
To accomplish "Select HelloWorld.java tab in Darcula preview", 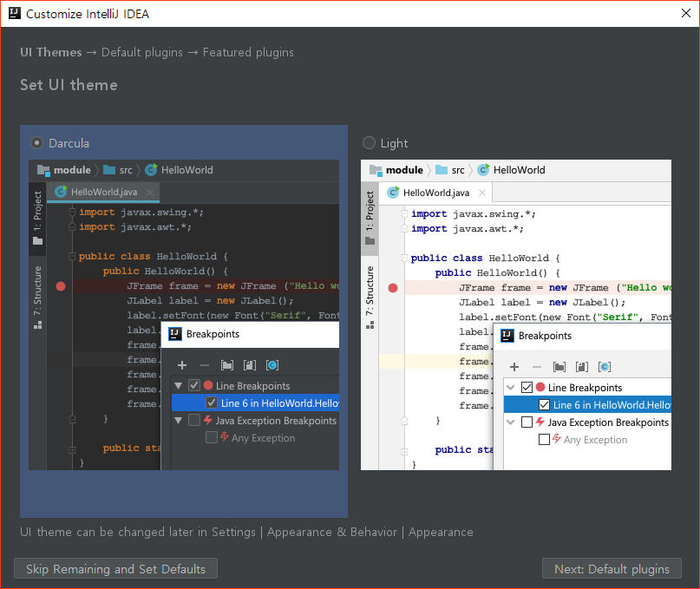I will [x=103, y=192].
